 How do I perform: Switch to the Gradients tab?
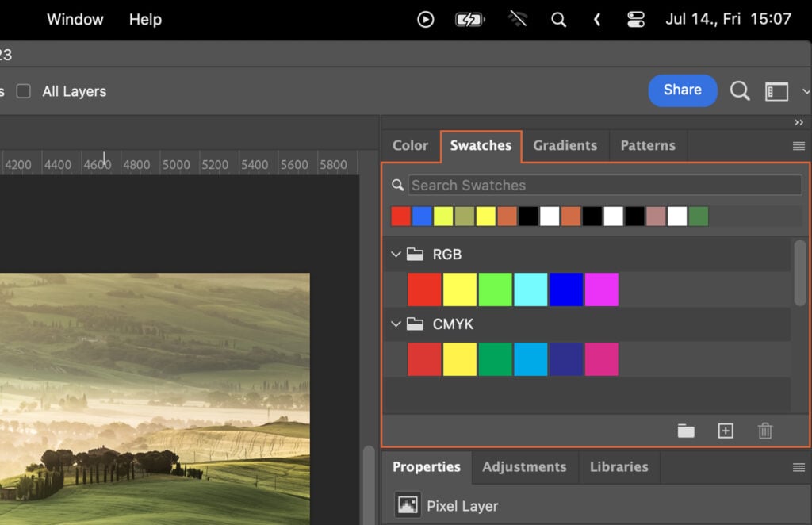(565, 146)
